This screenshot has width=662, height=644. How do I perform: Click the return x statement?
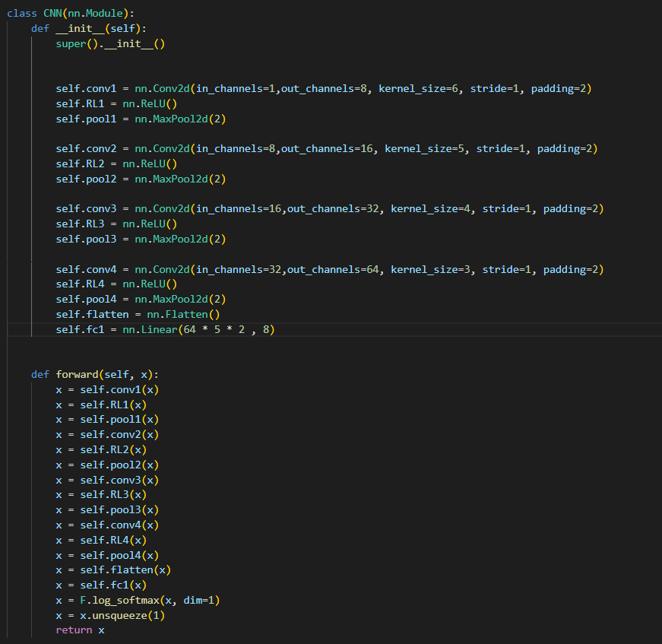80,630
